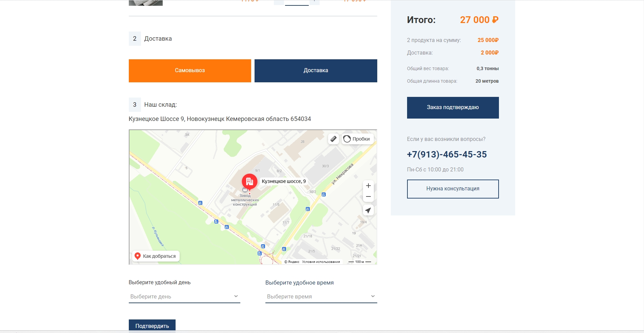Click the bus stop icon on ул. Некрасова
This screenshot has height=333, width=644.
pyautogui.click(x=324, y=194)
